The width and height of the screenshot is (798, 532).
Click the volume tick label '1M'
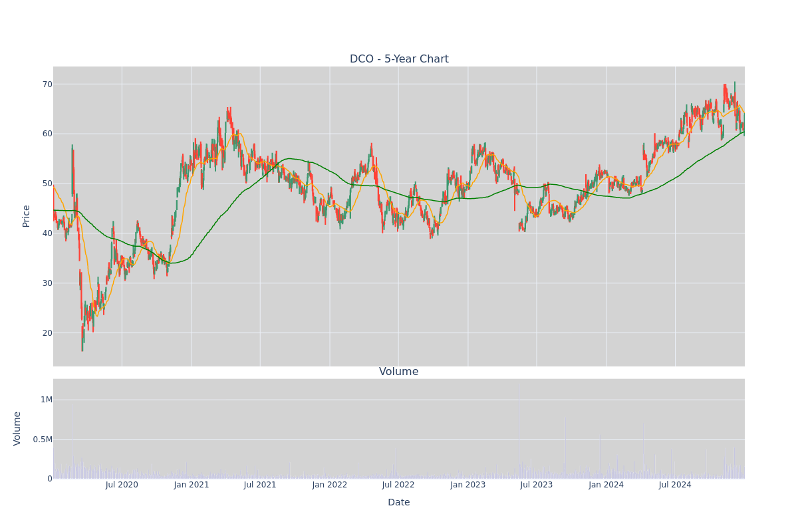[x=46, y=400]
